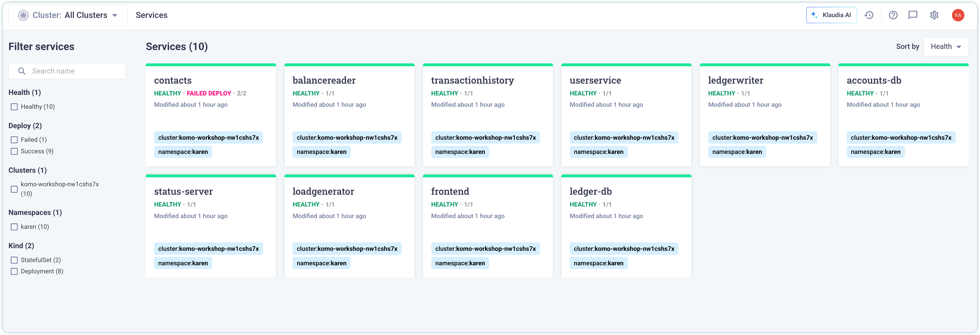Click the HEALTHY status on accounts-db card
This screenshot has width=980, height=335.
click(860, 94)
